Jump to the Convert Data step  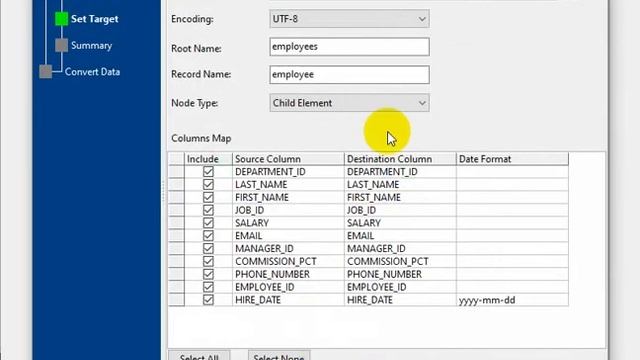[x=92, y=72]
